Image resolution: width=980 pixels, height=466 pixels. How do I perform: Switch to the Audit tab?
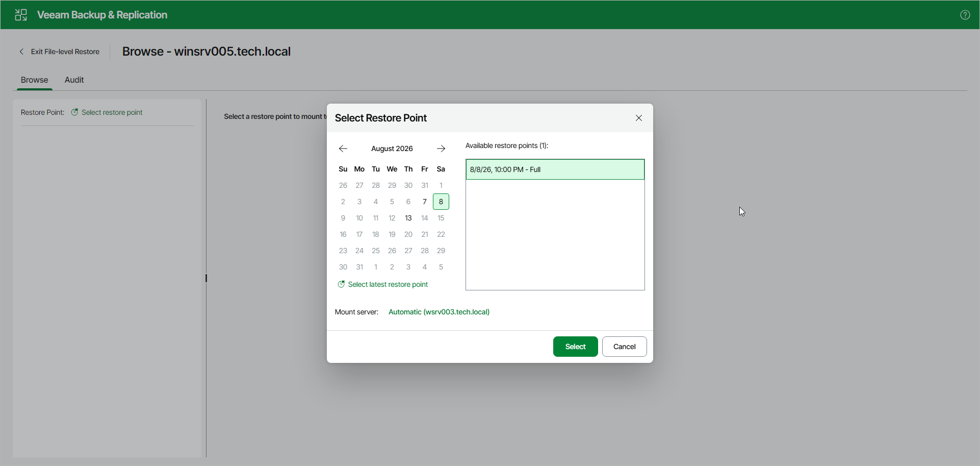74,80
